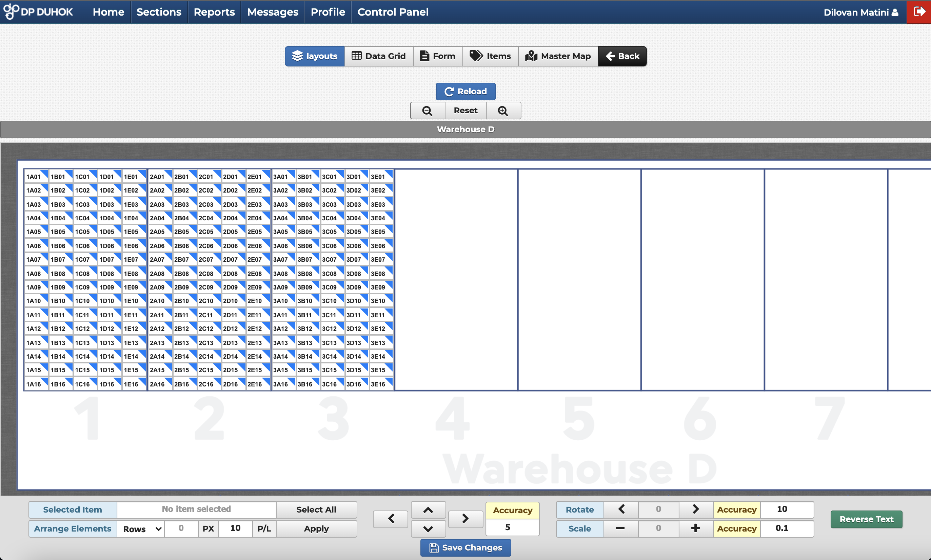Go Back from layout editor
Screen dimensions: 931x560
(622, 56)
